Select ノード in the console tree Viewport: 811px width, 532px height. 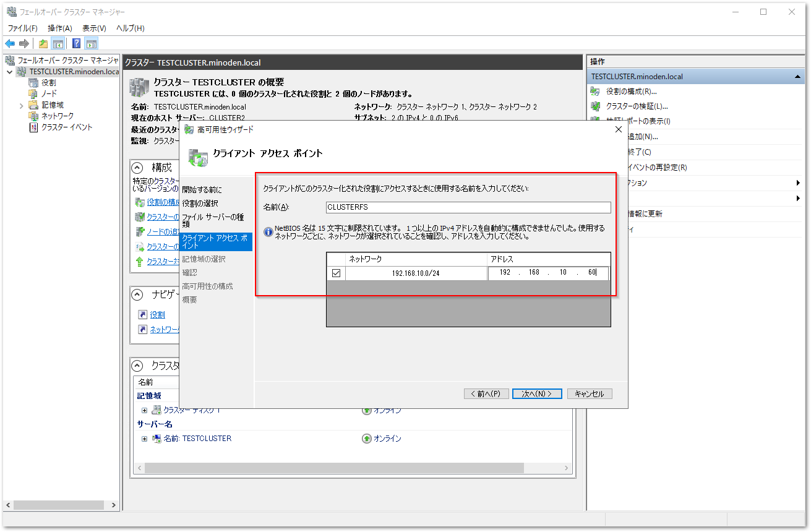[x=49, y=94]
